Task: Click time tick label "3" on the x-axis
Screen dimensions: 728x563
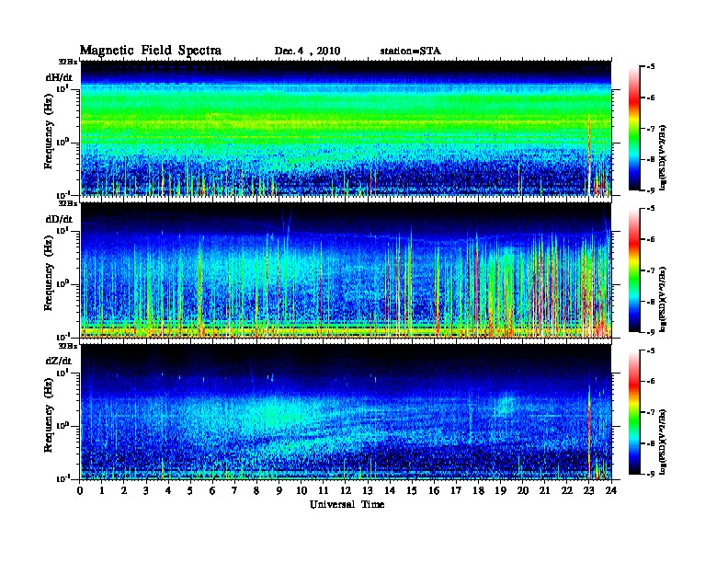Action: (x=146, y=490)
